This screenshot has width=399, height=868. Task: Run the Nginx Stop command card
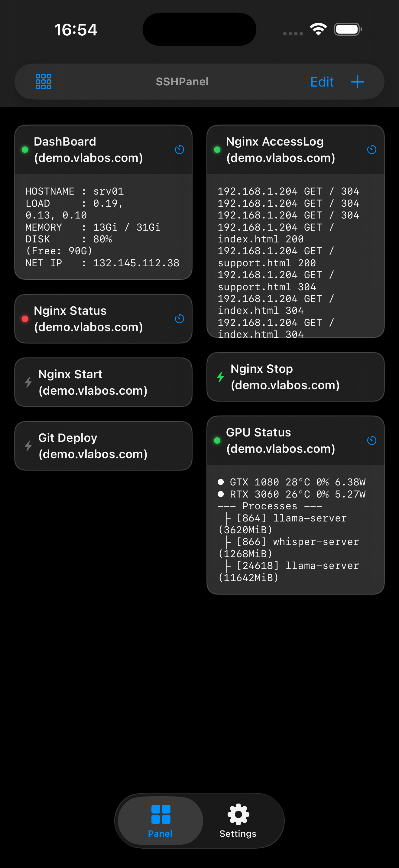295,377
